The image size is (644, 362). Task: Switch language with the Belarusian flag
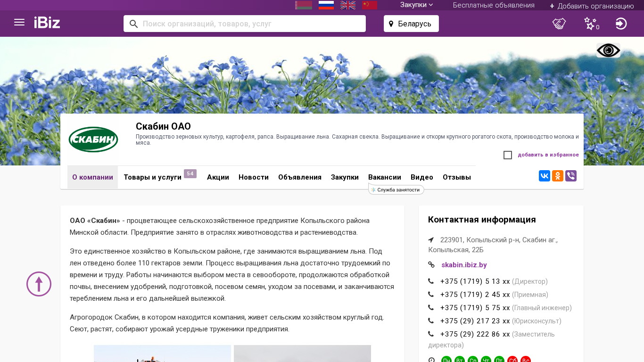coord(304,5)
